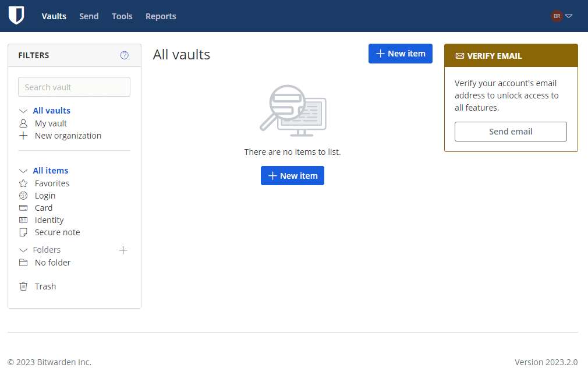Switch to the Tools section
The width and height of the screenshot is (588, 382).
coord(122,16)
